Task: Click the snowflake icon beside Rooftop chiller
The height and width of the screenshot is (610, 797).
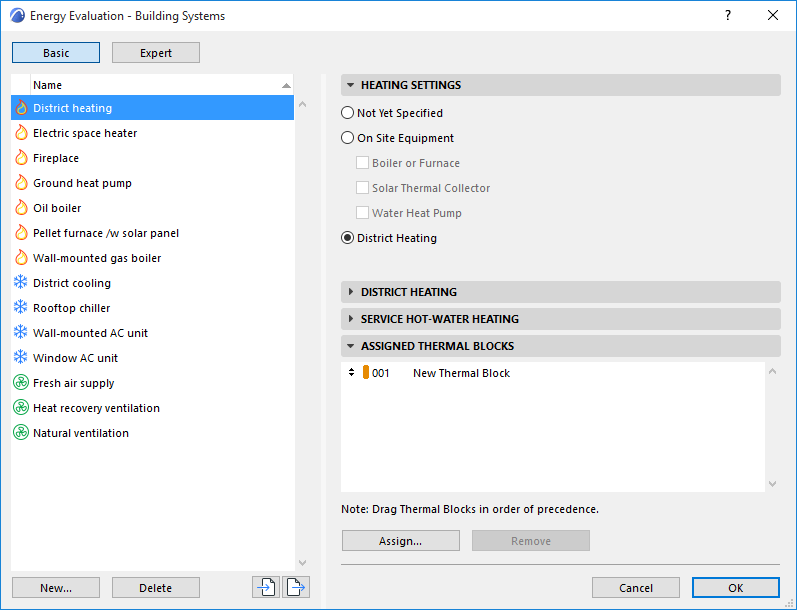Action: 20,307
